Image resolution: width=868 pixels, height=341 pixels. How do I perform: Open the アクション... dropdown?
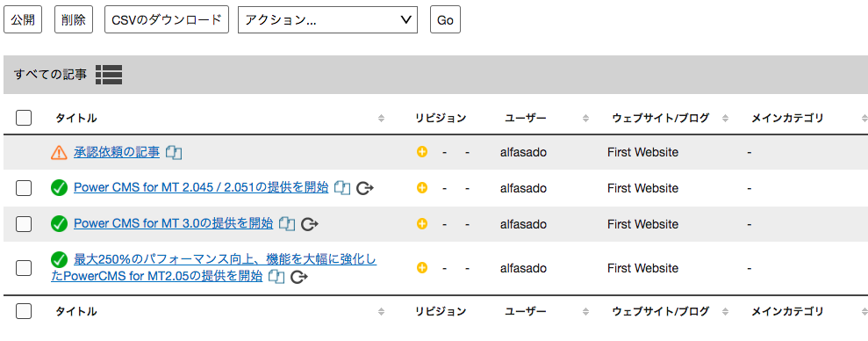(327, 20)
